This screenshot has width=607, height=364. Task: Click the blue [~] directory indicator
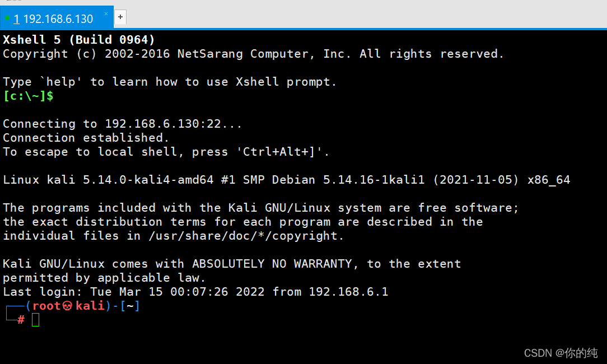130,306
